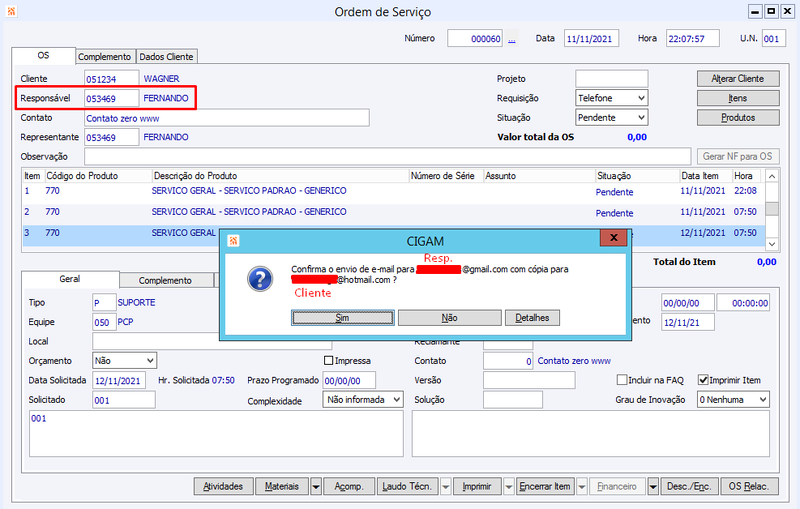Click the Observação input field

tap(388, 157)
